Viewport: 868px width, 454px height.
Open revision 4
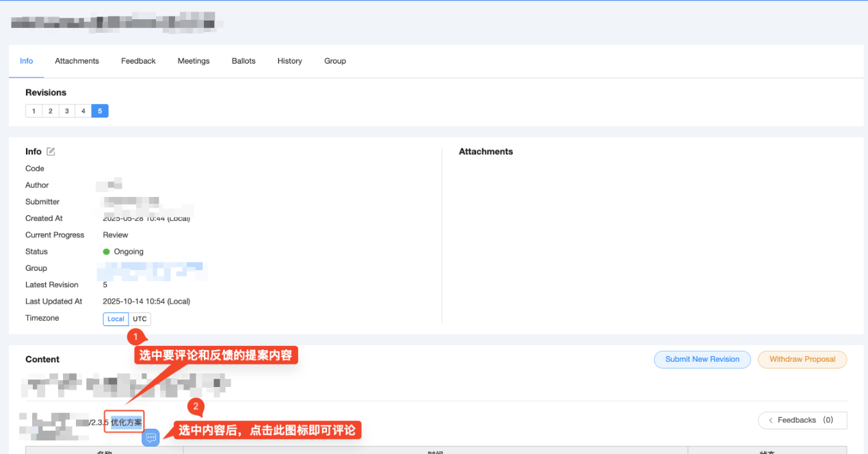point(83,111)
